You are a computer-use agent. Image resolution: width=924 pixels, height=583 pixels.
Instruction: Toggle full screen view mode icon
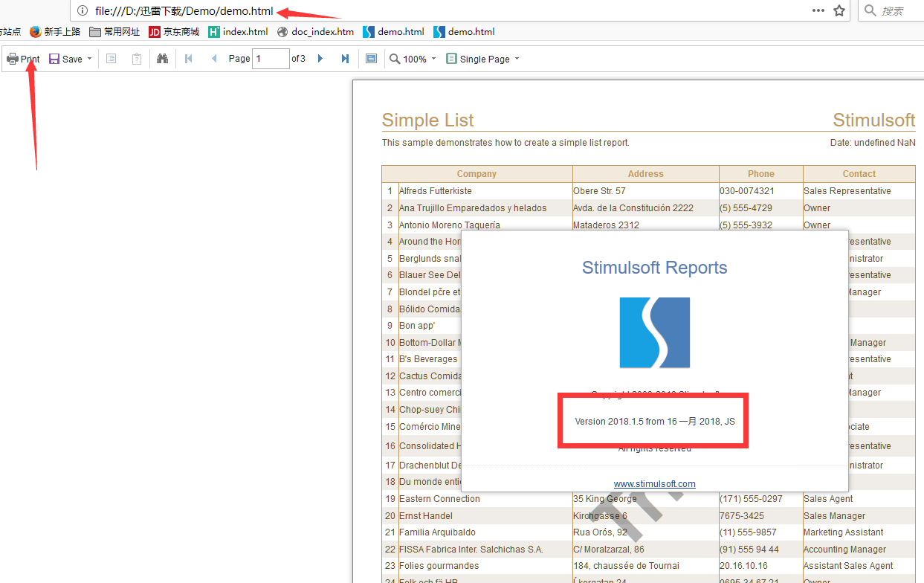pos(372,59)
